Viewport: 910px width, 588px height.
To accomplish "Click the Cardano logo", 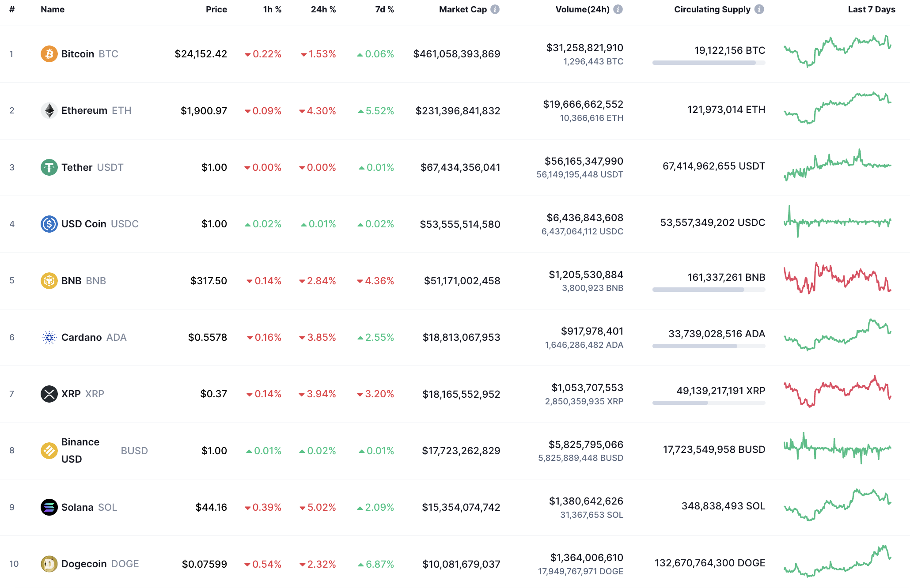I will (x=49, y=337).
